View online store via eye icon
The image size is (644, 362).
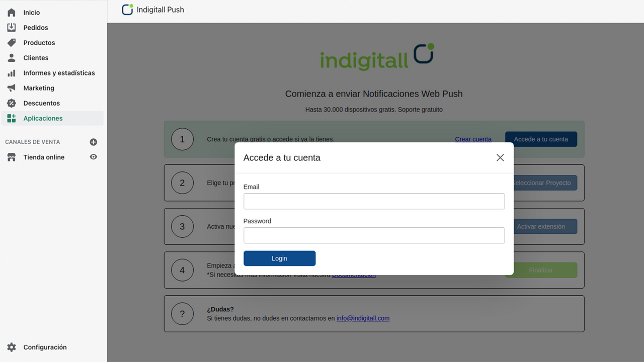coord(93,157)
